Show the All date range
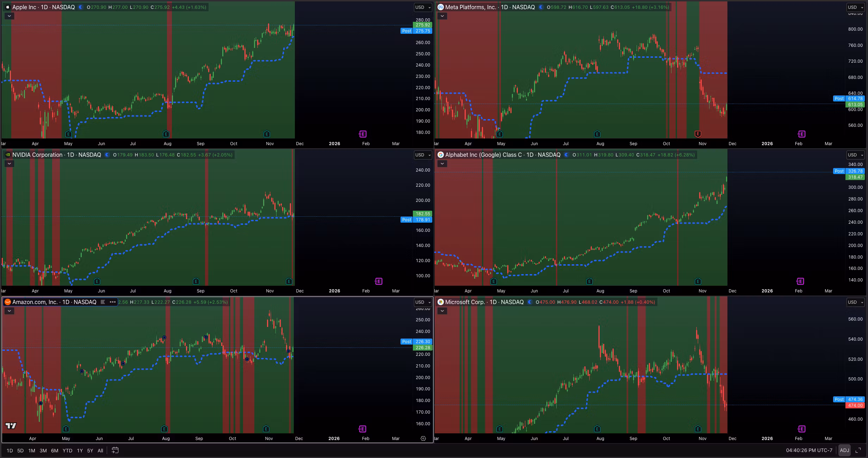Image resolution: width=868 pixels, height=458 pixels. (100, 450)
